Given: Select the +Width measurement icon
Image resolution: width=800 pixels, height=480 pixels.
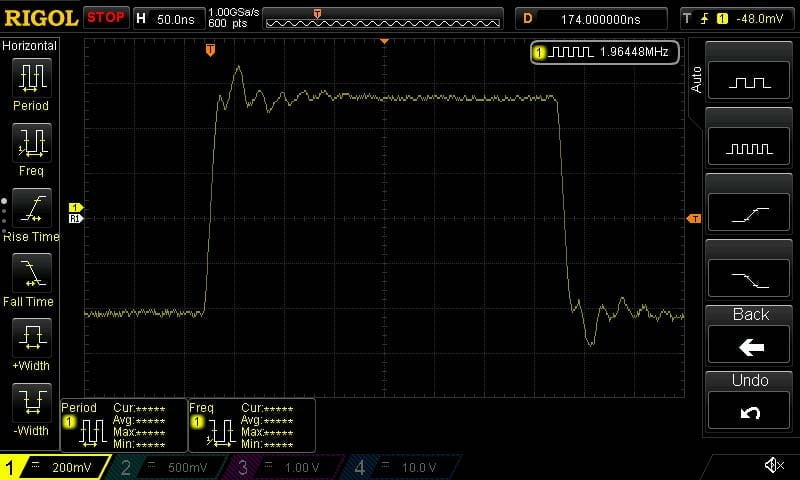Looking at the screenshot, I should coord(32,337).
